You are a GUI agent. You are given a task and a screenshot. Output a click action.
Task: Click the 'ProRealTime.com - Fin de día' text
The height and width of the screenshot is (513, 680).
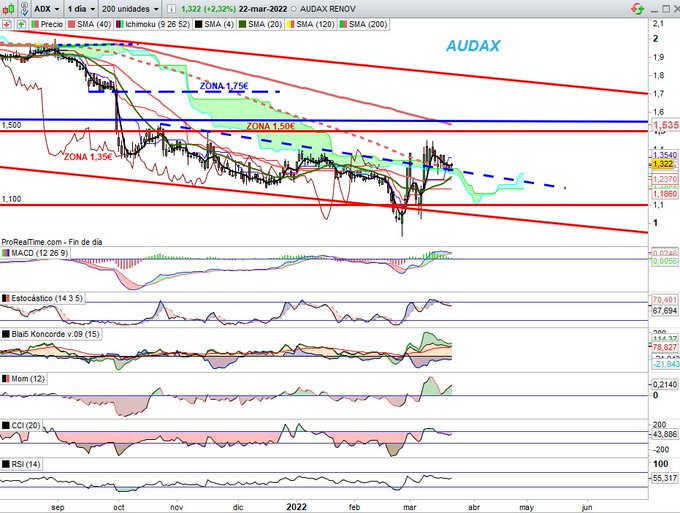click(x=52, y=242)
